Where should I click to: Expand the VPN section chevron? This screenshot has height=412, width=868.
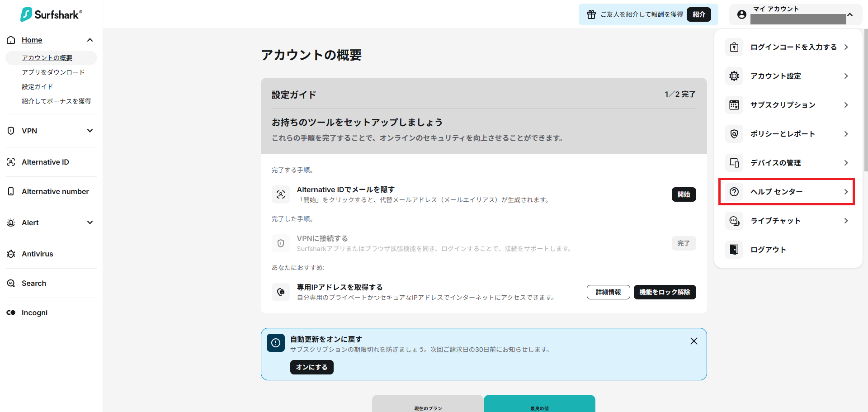click(x=90, y=131)
